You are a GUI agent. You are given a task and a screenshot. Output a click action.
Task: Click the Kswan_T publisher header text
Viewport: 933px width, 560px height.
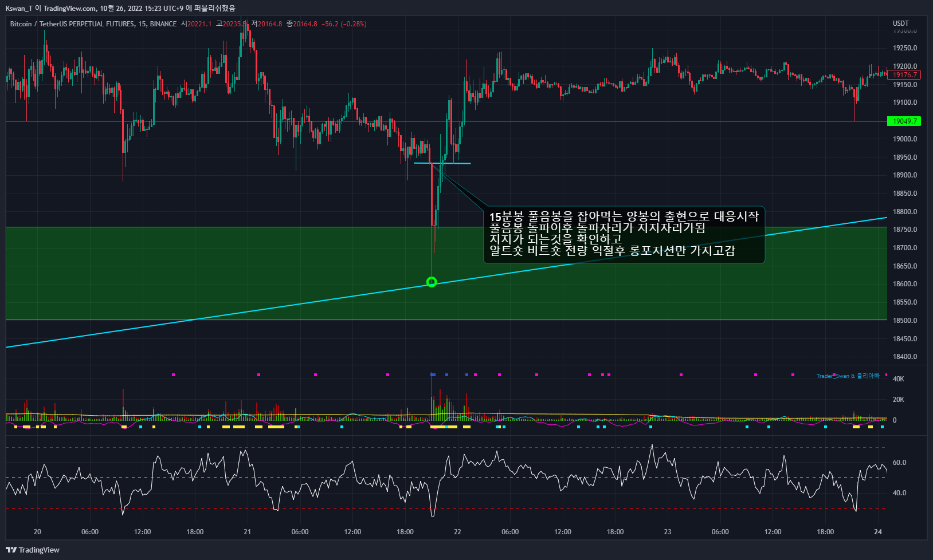pos(120,8)
